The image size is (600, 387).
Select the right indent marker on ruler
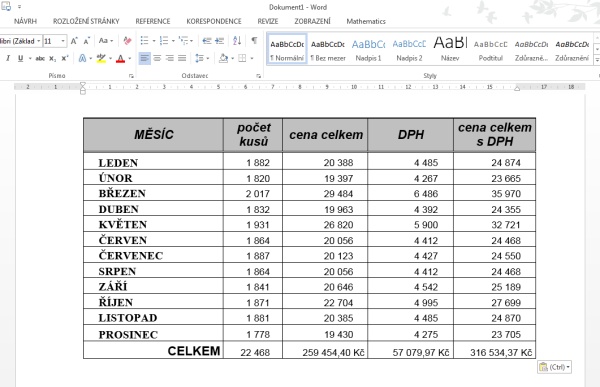pyautogui.click(x=517, y=88)
